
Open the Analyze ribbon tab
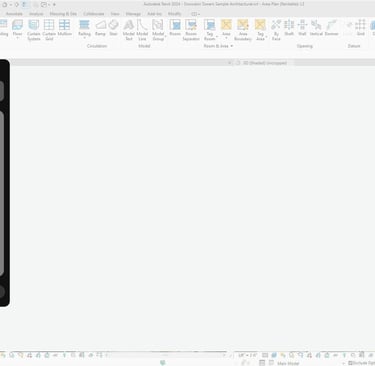(36, 14)
